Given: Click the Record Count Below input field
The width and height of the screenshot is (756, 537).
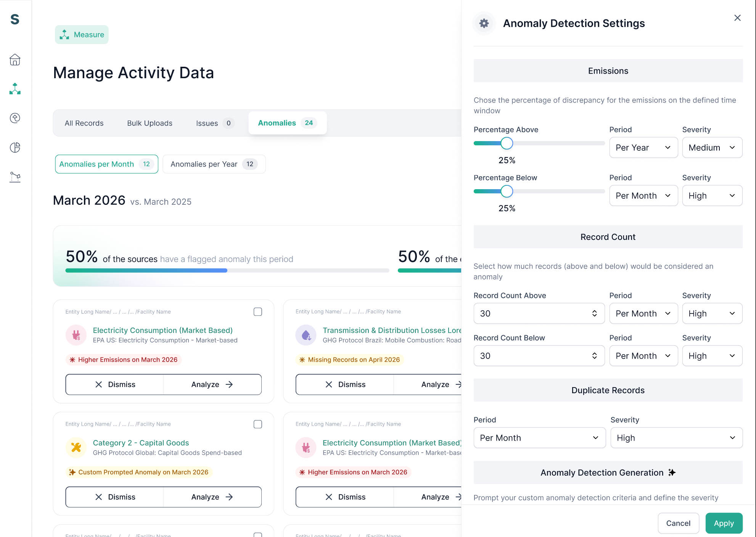Looking at the screenshot, I should 539,356.
